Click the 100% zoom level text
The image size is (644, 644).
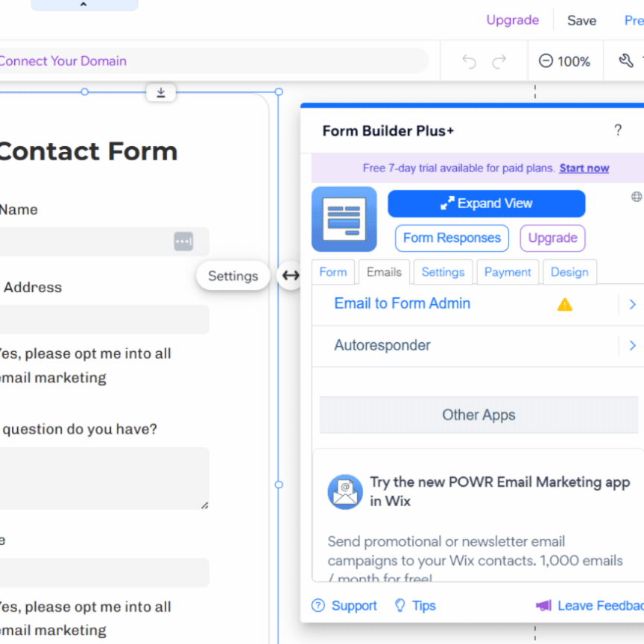tap(574, 62)
